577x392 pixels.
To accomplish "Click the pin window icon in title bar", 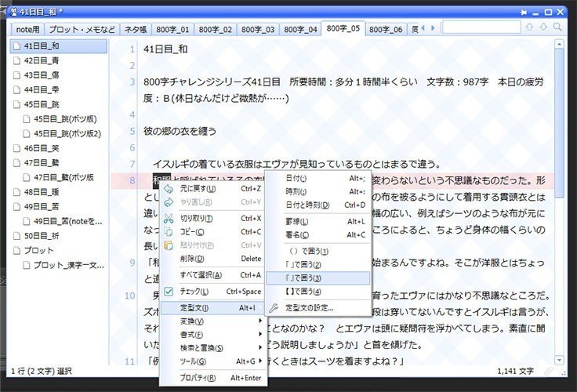I will tap(523, 13).
